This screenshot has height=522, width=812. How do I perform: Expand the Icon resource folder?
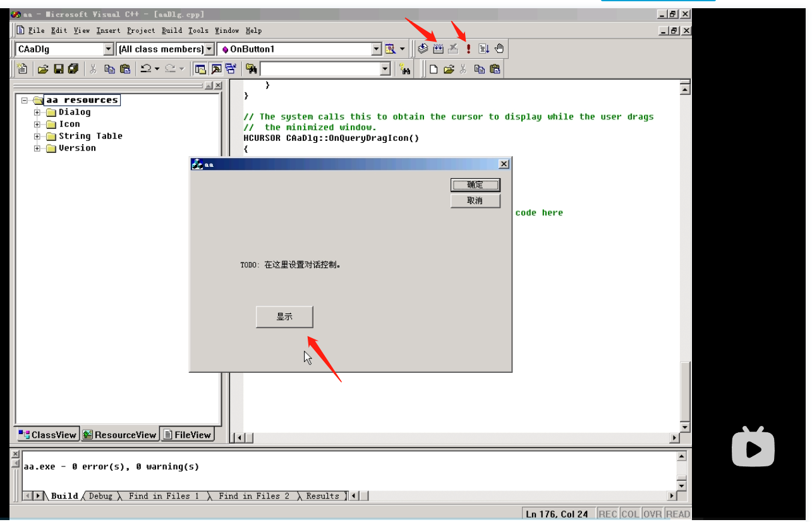pos(37,124)
